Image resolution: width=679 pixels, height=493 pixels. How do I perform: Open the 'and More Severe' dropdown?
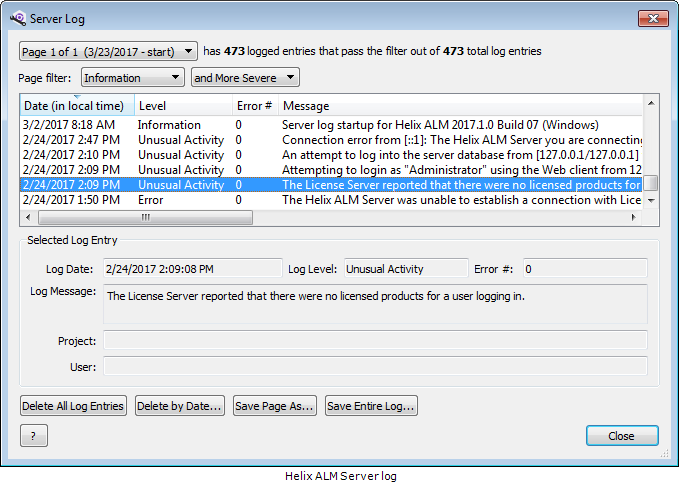coord(245,77)
